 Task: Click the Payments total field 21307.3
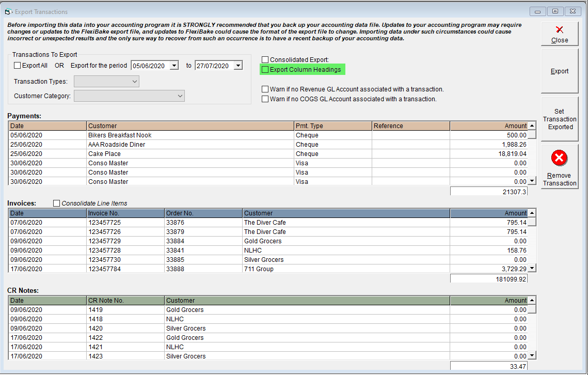[489, 192]
